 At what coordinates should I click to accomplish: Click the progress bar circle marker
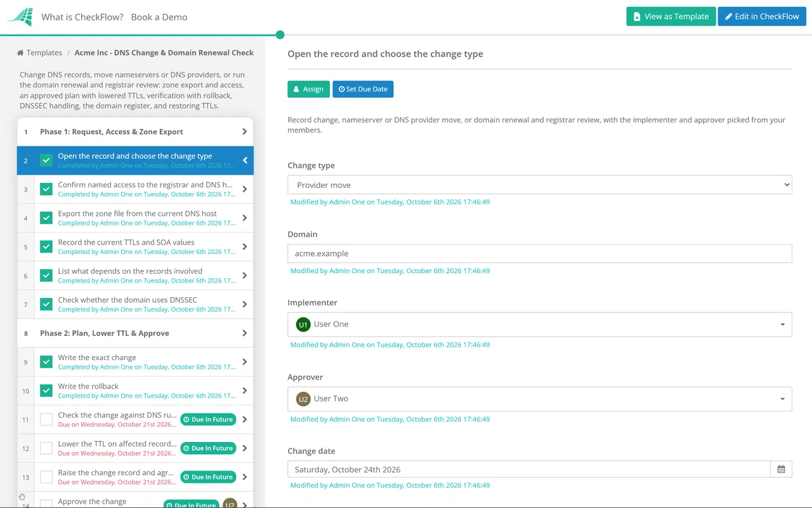(x=280, y=35)
